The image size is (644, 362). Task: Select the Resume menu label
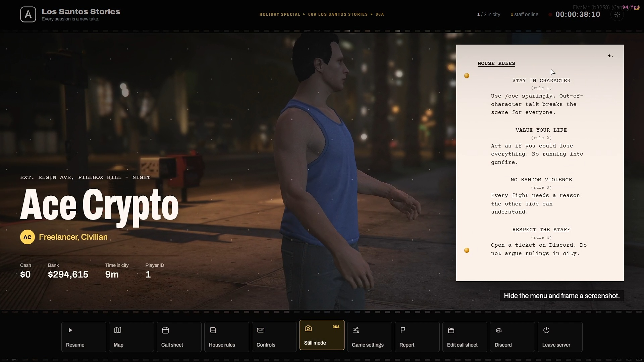75,345
